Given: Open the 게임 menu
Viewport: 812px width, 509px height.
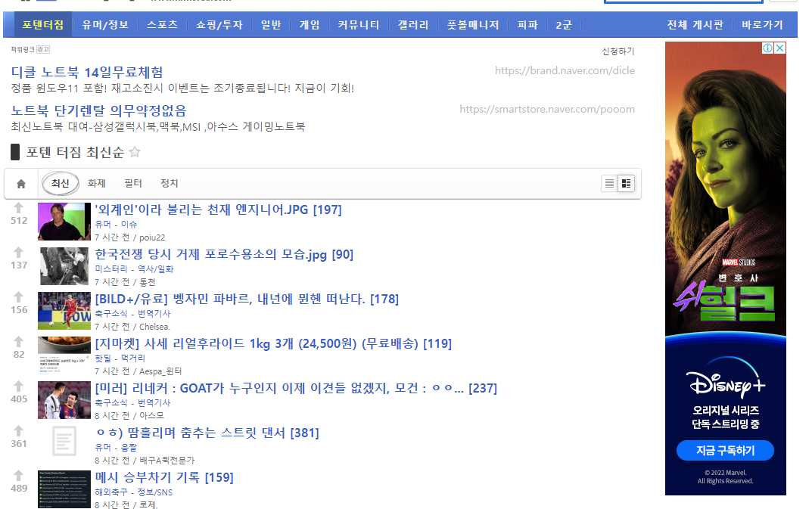Looking at the screenshot, I should 310,25.
